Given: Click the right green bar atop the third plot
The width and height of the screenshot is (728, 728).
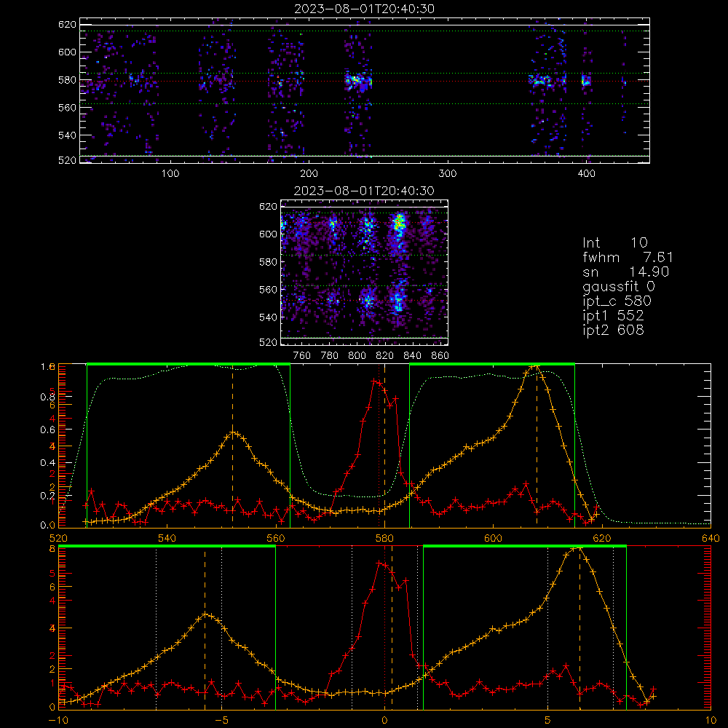Looking at the screenshot, I should [492, 365].
